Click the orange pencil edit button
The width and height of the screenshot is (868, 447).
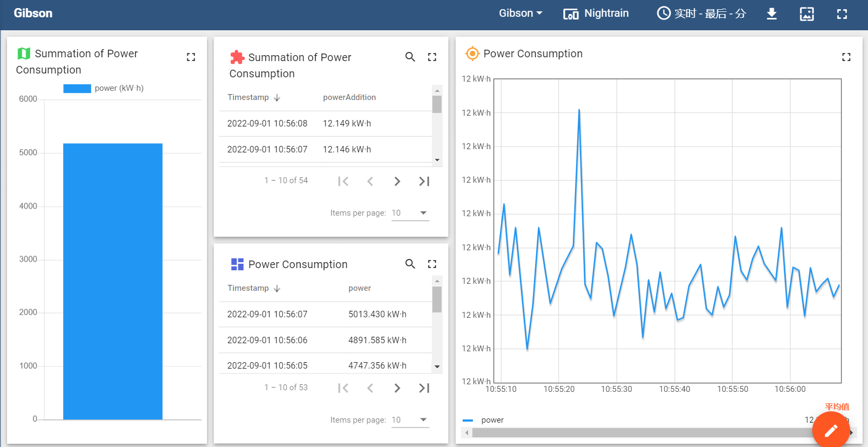point(831,430)
